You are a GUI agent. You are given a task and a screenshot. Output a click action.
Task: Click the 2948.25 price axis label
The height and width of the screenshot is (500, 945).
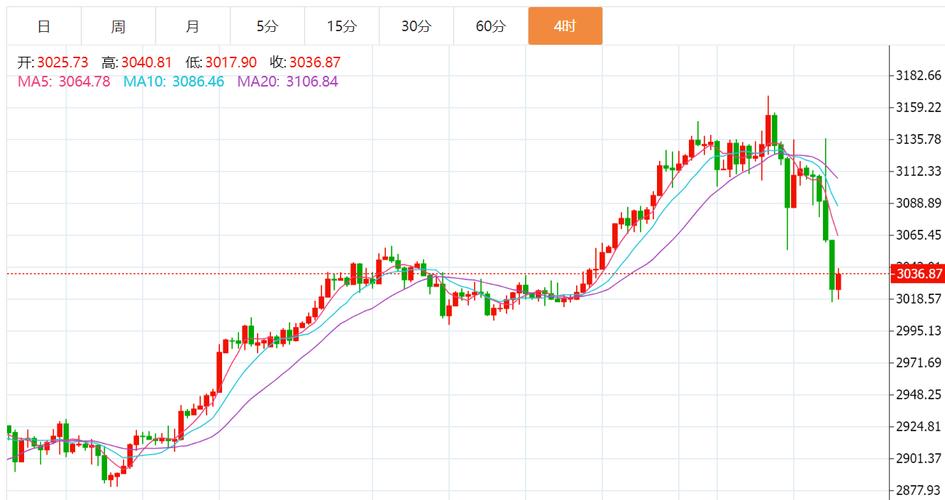point(918,395)
